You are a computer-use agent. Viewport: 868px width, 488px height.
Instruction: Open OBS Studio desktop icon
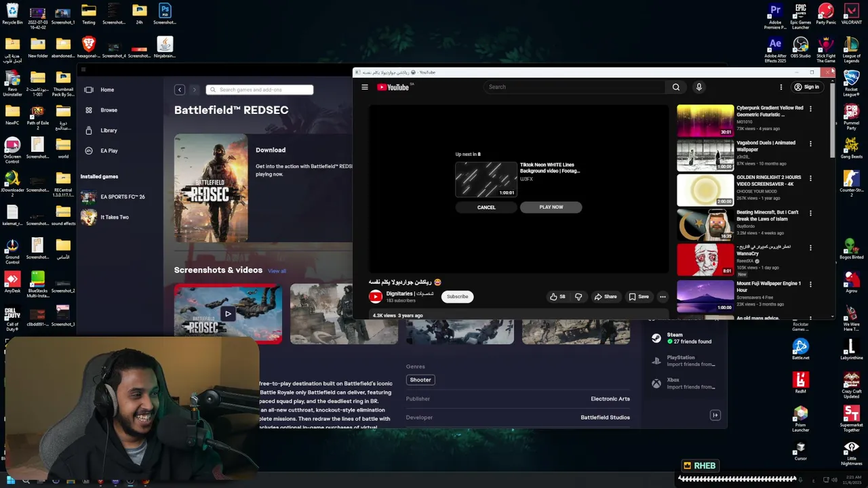(801, 47)
